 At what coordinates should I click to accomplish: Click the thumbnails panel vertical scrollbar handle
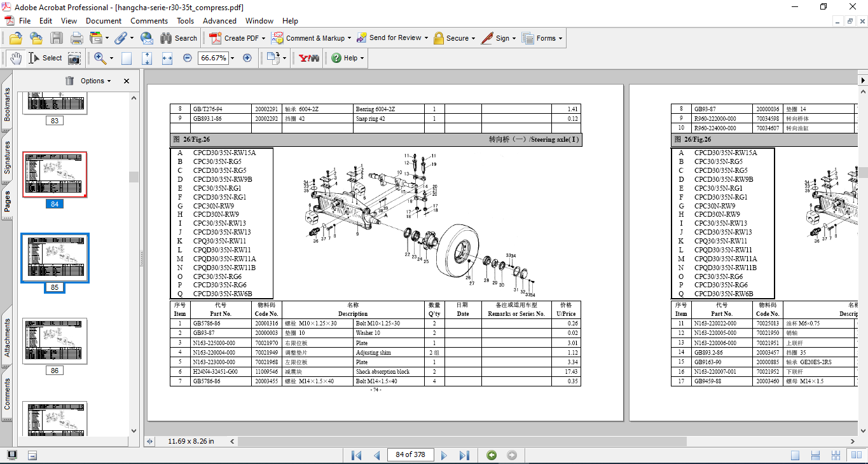point(134,177)
